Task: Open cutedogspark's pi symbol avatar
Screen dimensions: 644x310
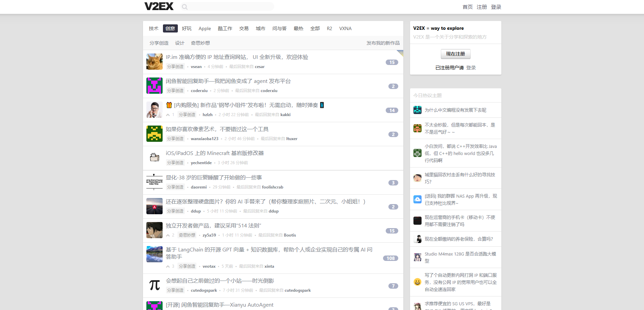Action: pos(154,285)
